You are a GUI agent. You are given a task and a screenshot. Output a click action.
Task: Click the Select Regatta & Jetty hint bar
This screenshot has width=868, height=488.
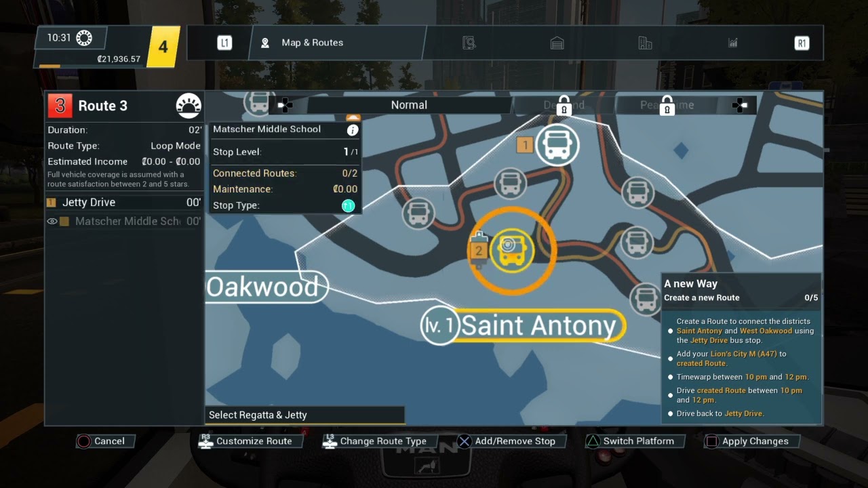pos(304,415)
